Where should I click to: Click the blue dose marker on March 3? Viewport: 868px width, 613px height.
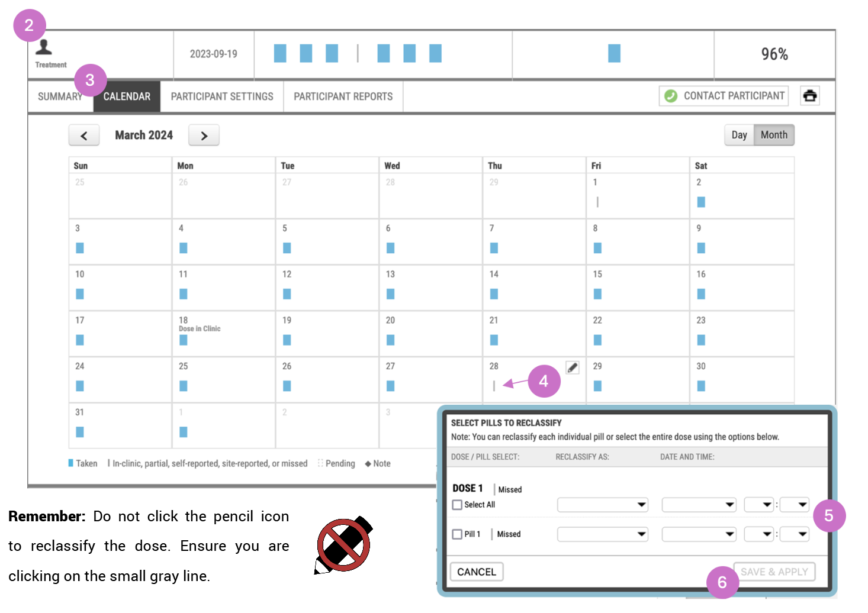(x=80, y=248)
